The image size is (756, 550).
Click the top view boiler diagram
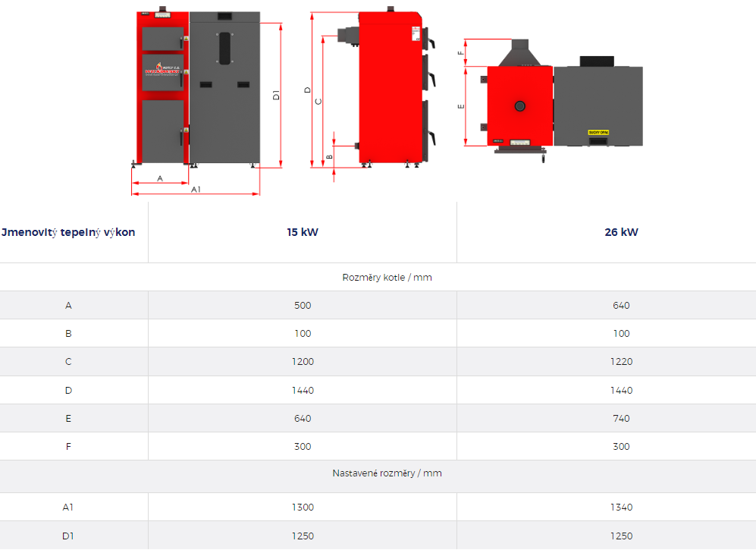pyautogui.click(x=561, y=105)
